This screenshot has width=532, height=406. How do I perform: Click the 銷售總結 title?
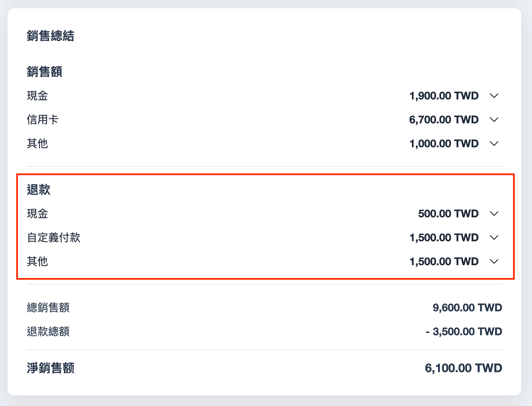click(51, 36)
